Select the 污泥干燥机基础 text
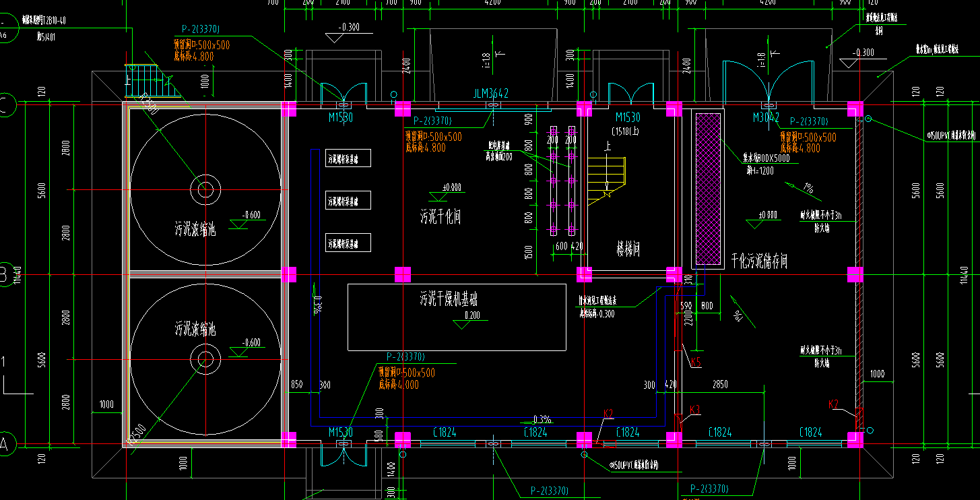The width and height of the screenshot is (980, 500). point(449,297)
